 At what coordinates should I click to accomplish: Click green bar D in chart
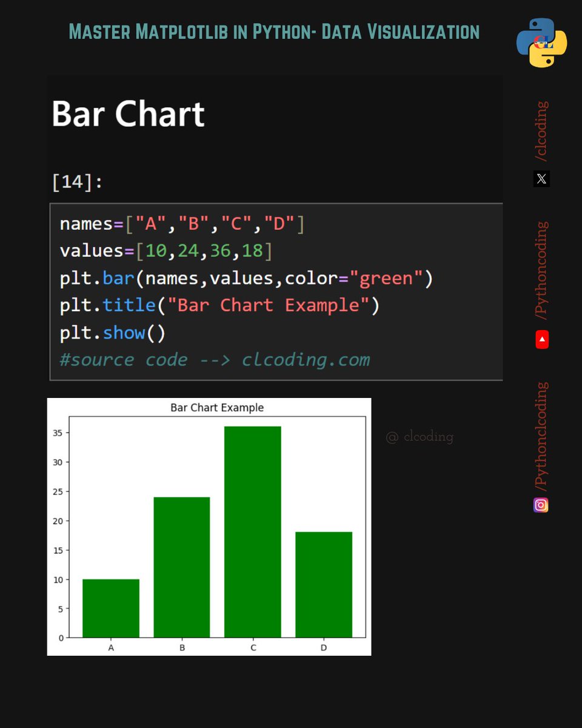coord(324,585)
